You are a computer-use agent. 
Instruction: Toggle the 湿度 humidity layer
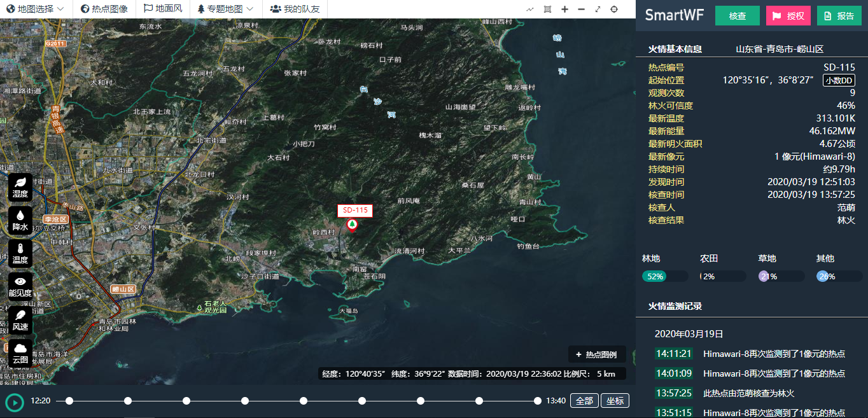point(20,187)
